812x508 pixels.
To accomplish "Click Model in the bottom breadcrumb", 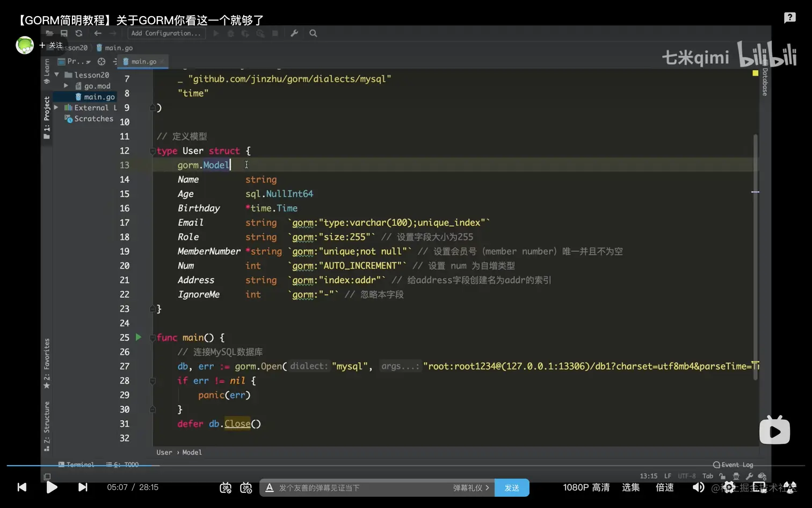I will pos(192,453).
